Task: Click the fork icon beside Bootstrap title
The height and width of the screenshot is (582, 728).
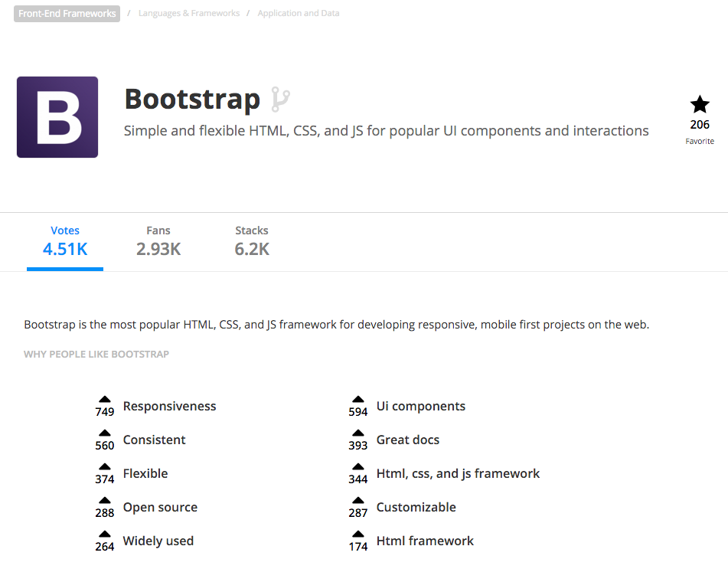Action: 280,99
